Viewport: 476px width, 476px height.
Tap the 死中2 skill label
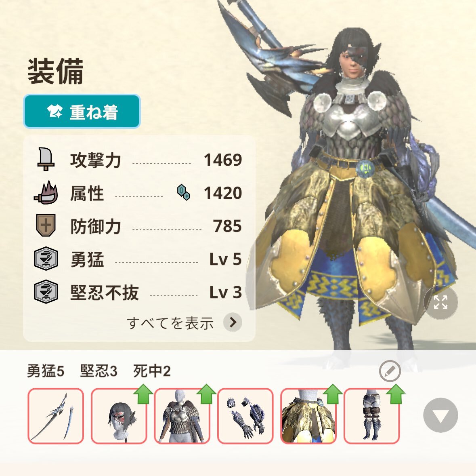pos(152,371)
